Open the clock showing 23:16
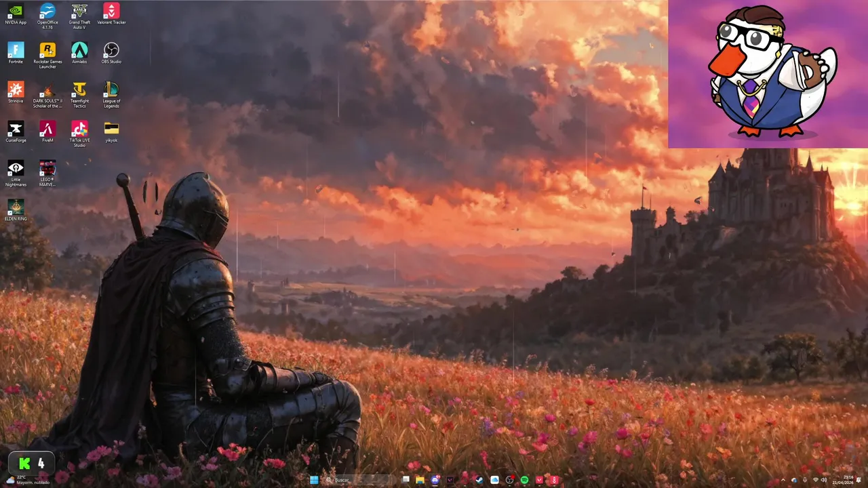The width and height of the screenshot is (868, 488). coord(843,480)
